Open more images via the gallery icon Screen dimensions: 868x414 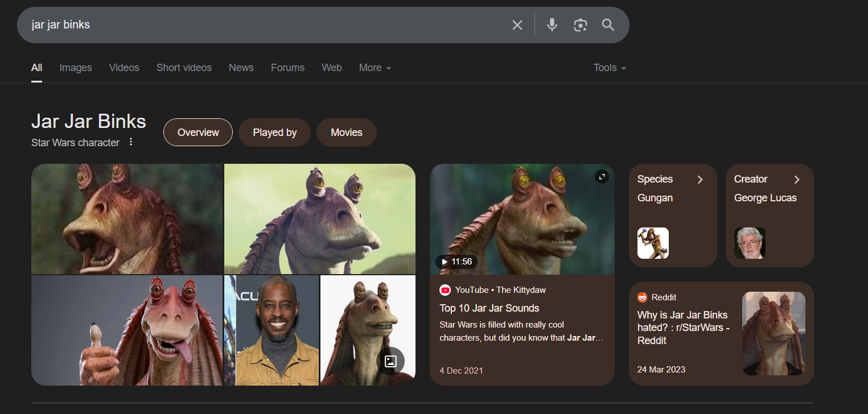coord(390,361)
